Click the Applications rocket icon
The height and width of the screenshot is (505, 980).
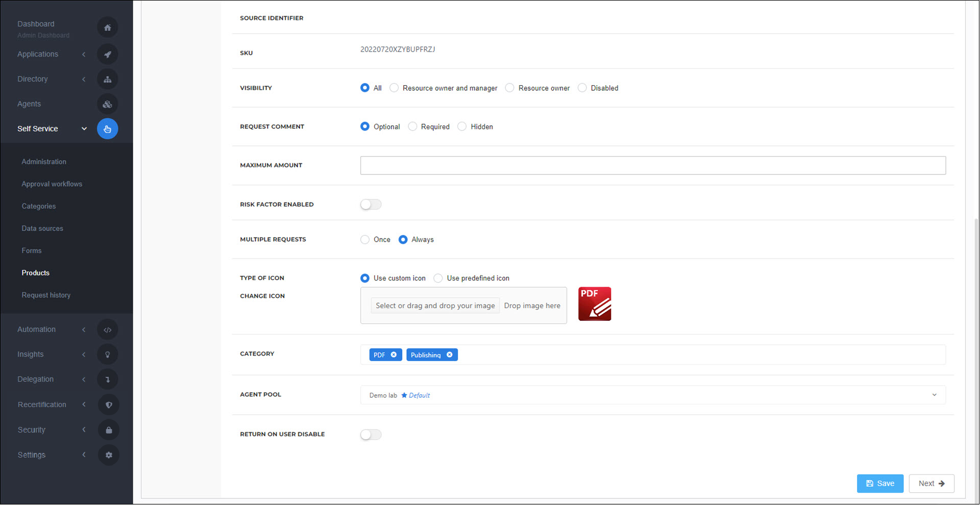[107, 54]
